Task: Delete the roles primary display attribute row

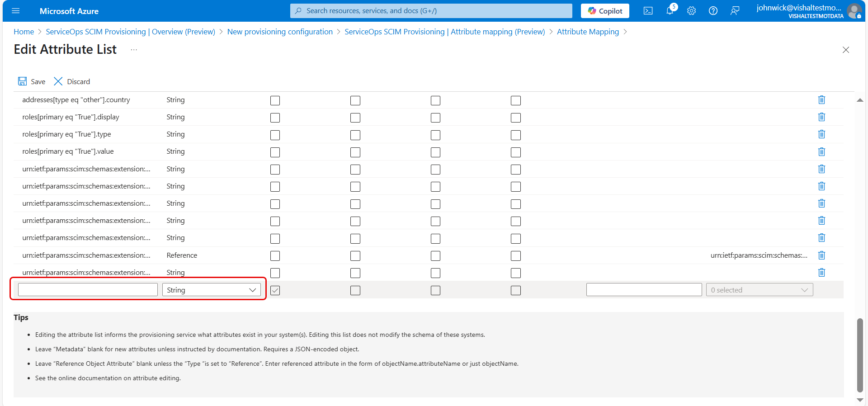Action: (821, 117)
